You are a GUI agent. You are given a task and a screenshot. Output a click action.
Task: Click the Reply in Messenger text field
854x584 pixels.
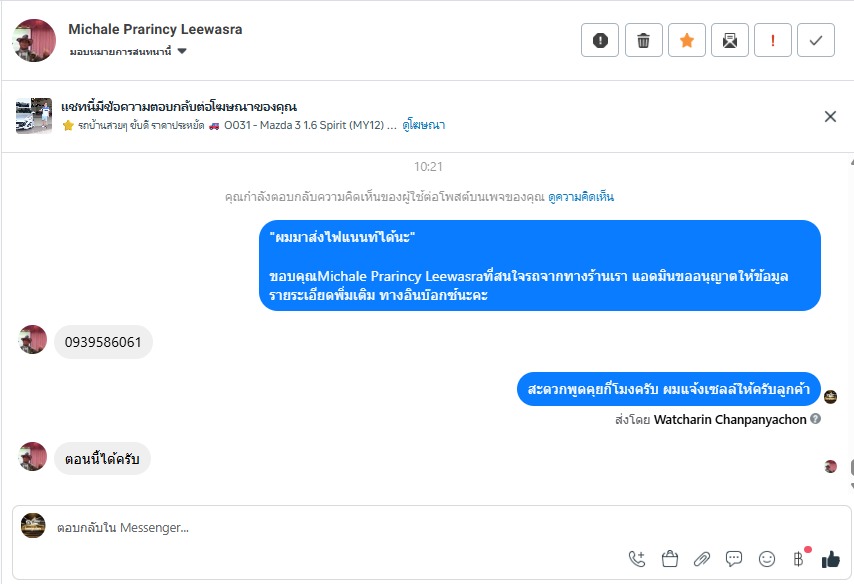(330, 527)
